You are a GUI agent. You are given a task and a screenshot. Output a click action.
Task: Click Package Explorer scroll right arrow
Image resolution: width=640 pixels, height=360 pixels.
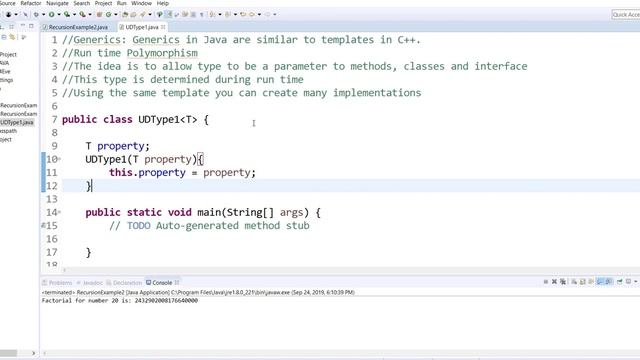point(33,353)
